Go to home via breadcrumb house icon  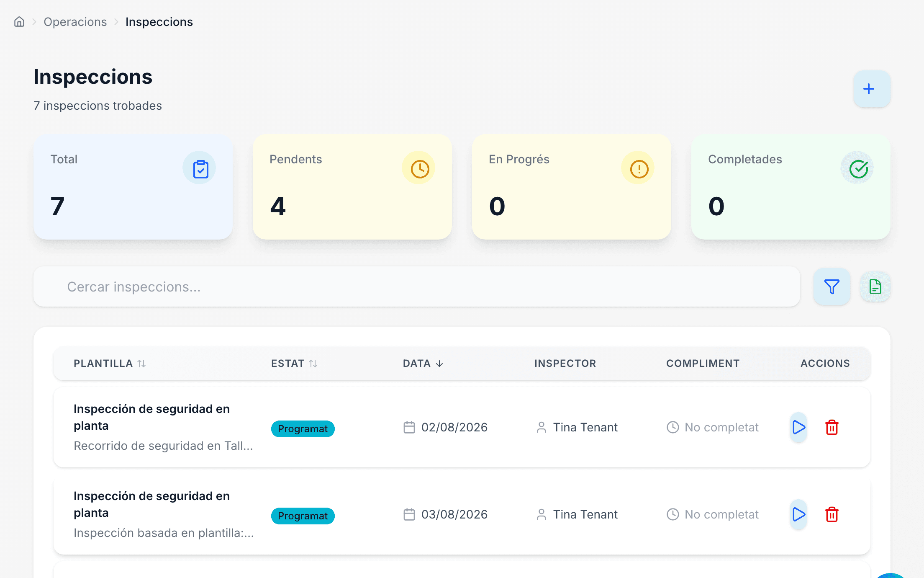[x=19, y=22]
